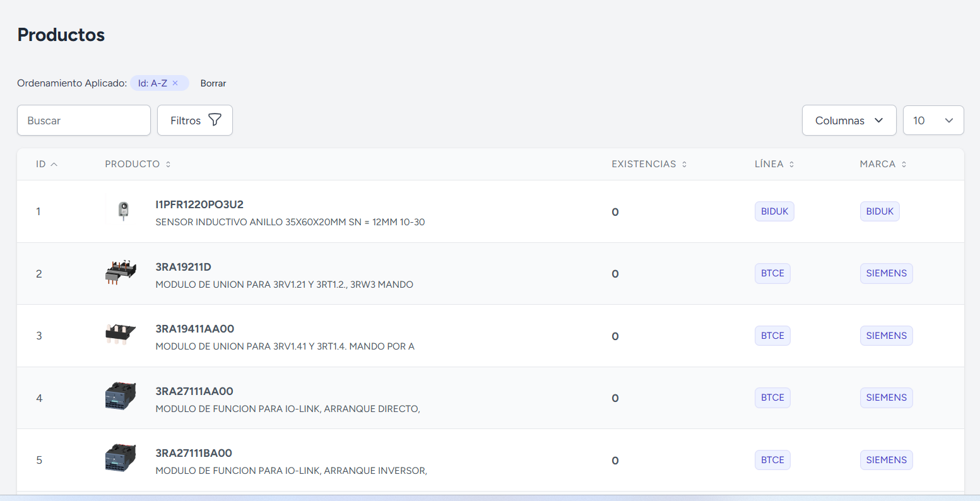The height and width of the screenshot is (501, 980).
Task: Click existencias value 0 for 3RA27111BA00
Action: pyautogui.click(x=615, y=461)
